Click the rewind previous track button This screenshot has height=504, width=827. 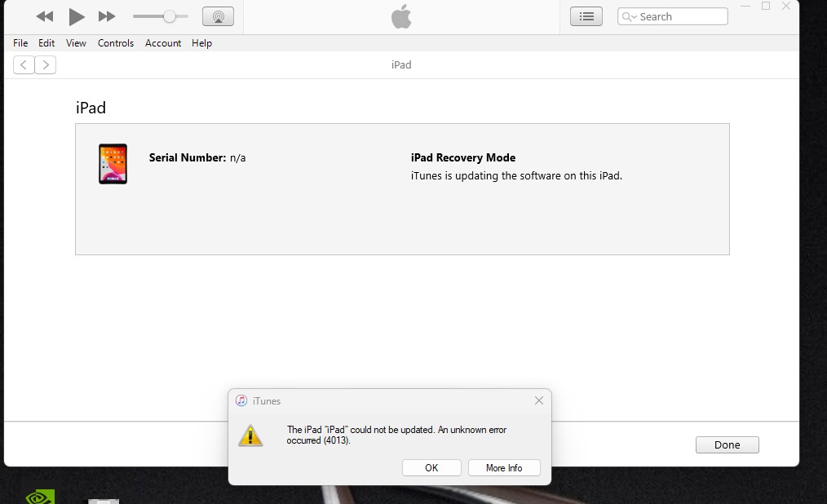pos(45,16)
